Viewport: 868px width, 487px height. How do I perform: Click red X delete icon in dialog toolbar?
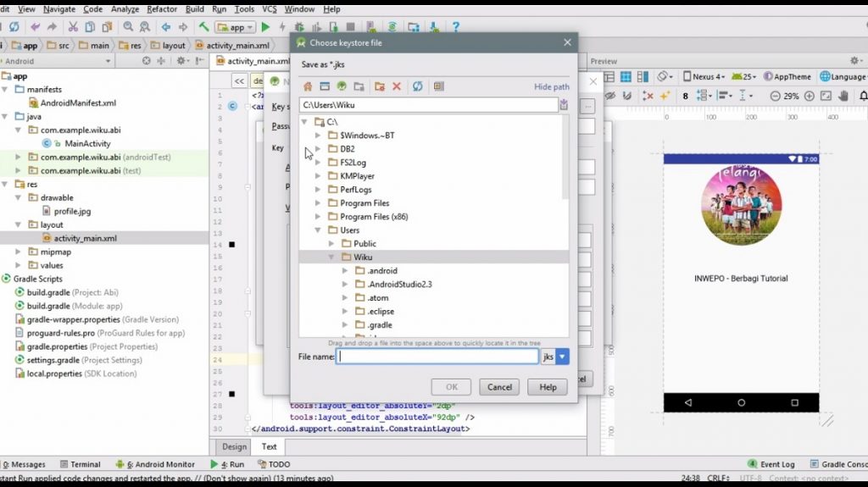pyautogui.click(x=397, y=86)
